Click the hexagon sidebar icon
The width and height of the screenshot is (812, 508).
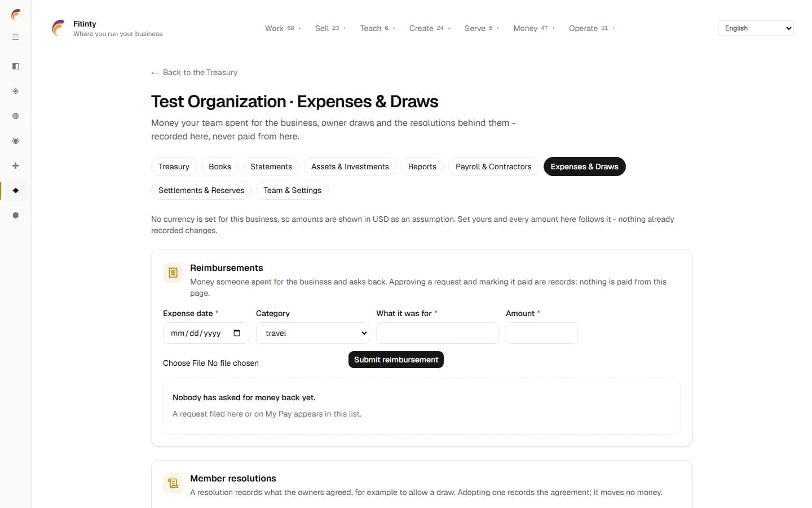point(16,216)
